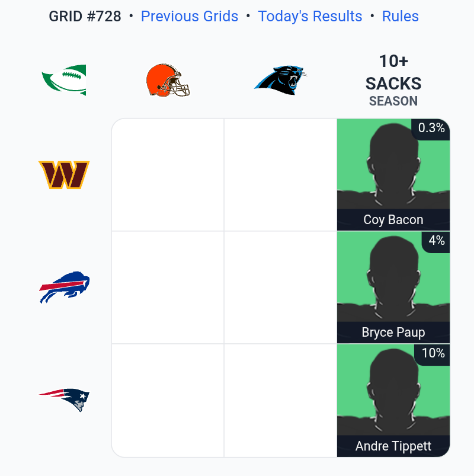Click the New York Jets logo
Image resolution: width=474 pixels, height=476 pixels.
click(64, 80)
